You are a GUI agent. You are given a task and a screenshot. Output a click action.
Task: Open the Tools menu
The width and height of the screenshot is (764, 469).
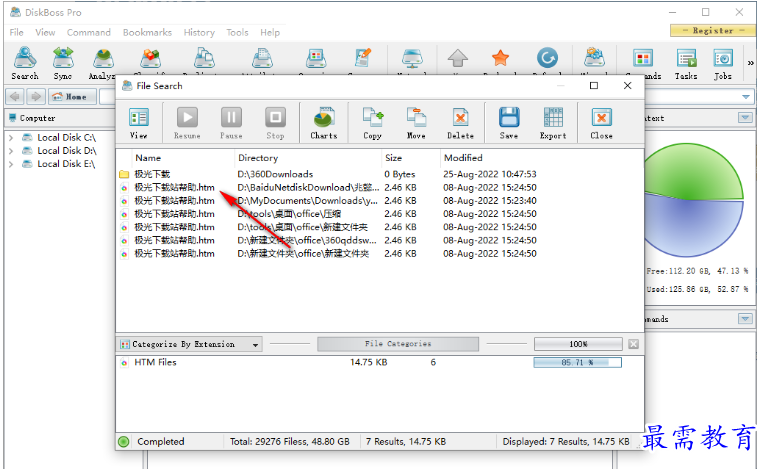click(237, 32)
